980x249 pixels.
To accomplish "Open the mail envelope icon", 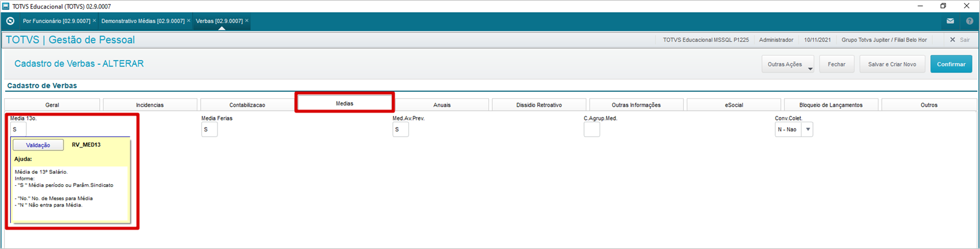I will [x=950, y=21].
